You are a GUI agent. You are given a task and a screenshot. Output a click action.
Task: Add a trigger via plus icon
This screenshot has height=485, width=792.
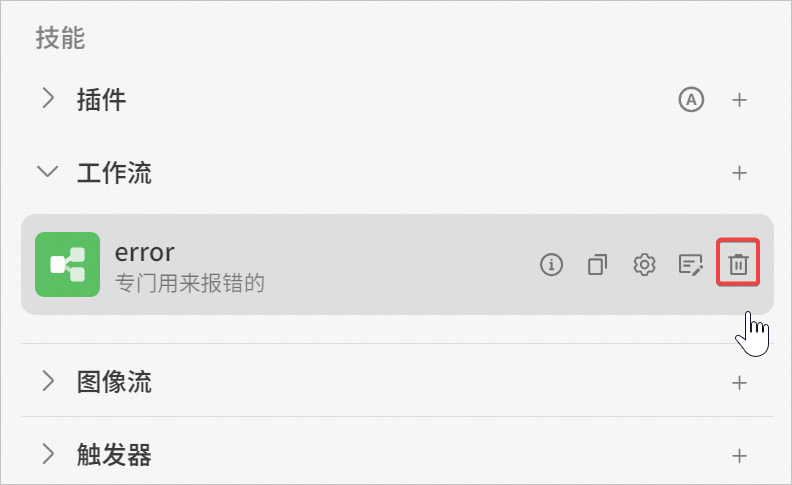point(739,456)
